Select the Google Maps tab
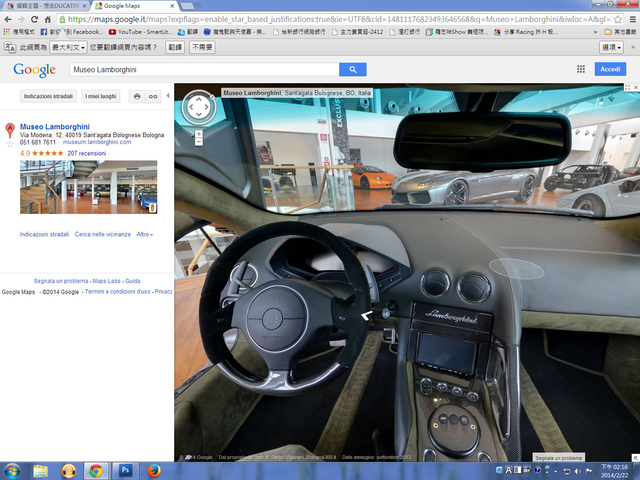 click(x=131, y=6)
